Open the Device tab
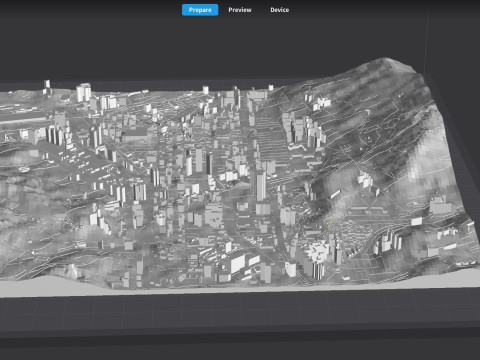 tap(279, 10)
